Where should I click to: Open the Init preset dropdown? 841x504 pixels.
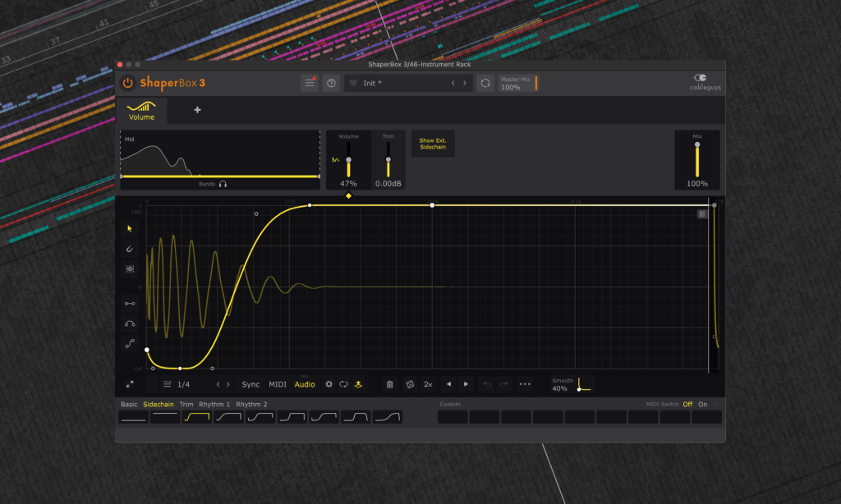(x=402, y=83)
